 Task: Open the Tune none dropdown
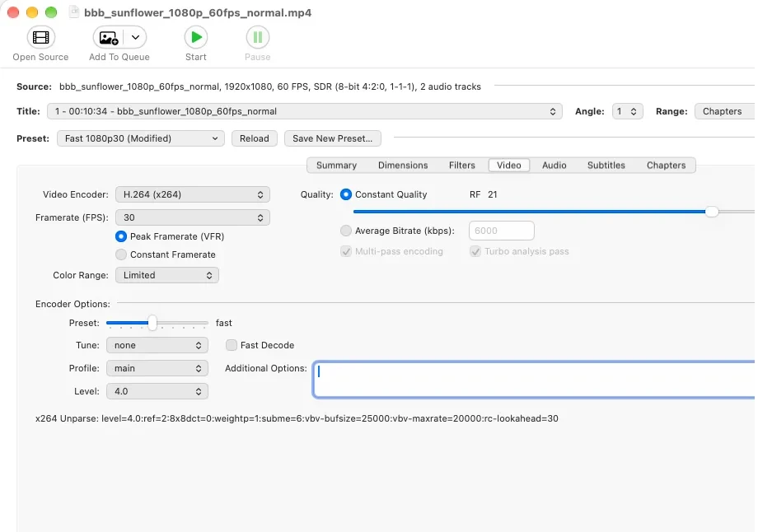point(157,345)
